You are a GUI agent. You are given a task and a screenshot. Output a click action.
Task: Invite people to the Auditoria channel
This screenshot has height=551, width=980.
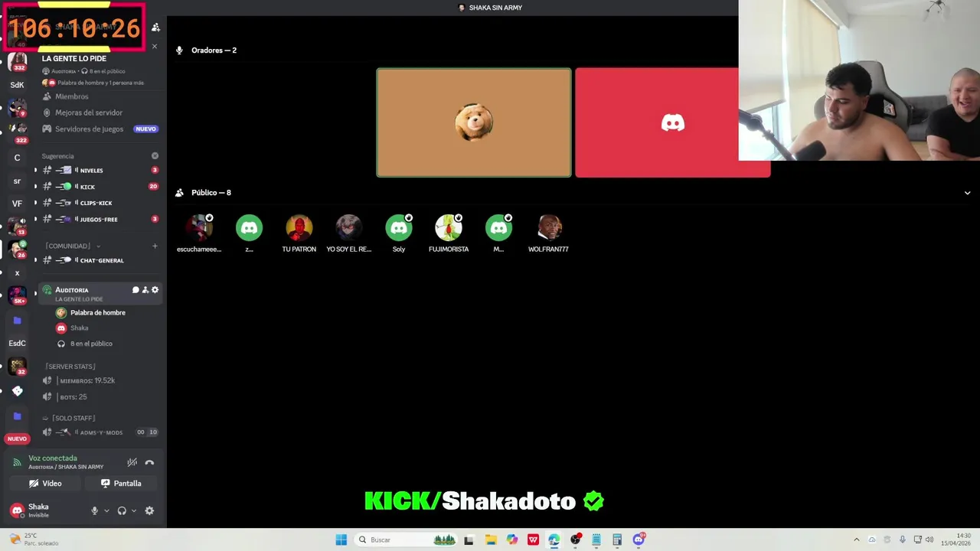(145, 290)
